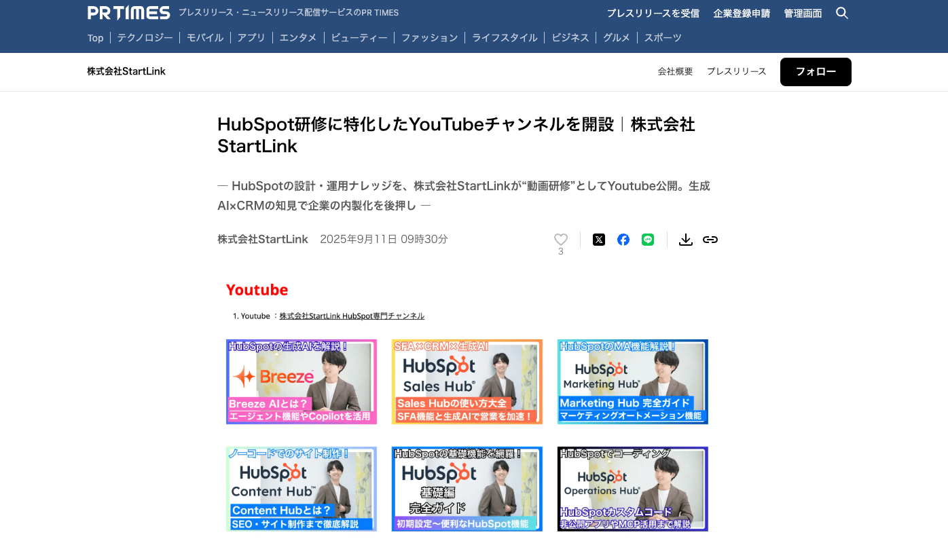
Task: Open 会社概要 tab
Action: tap(675, 71)
